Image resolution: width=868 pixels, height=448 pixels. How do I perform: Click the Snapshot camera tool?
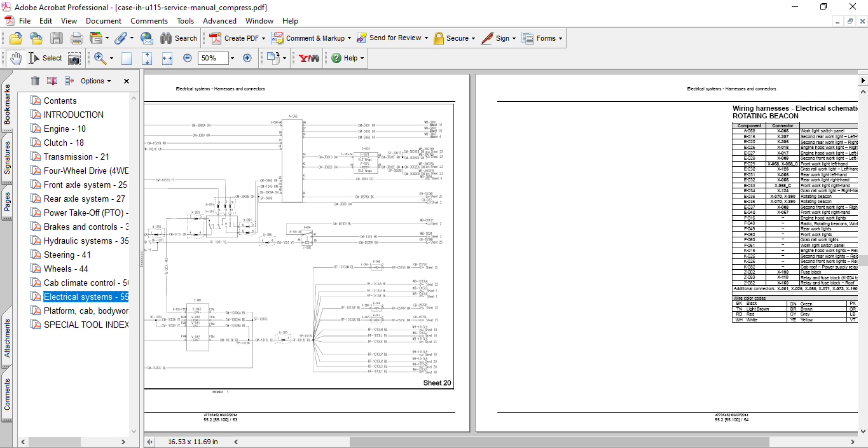pyautogui.click(x=74, y=58)
